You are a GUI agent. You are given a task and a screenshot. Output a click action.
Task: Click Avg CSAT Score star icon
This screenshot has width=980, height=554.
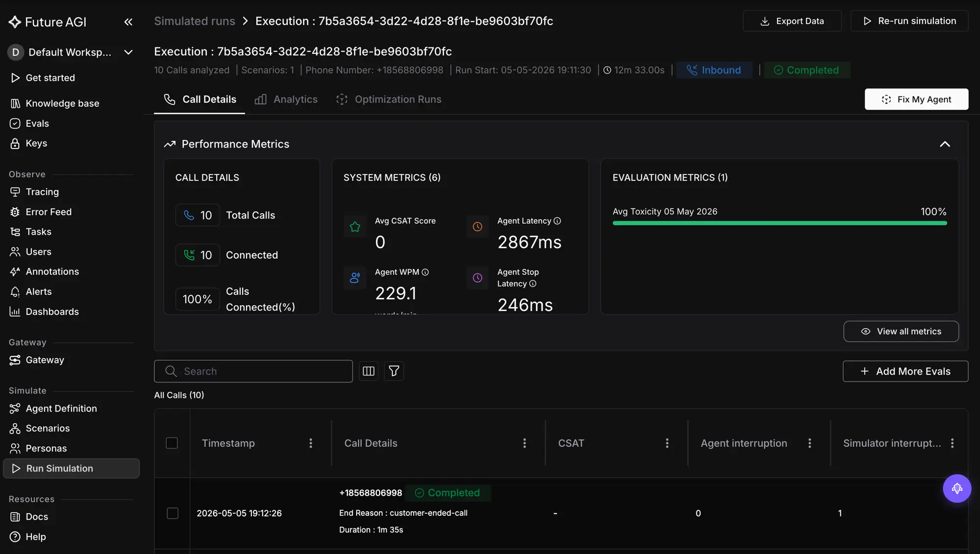pyautogui.click(x=355, y=227)
